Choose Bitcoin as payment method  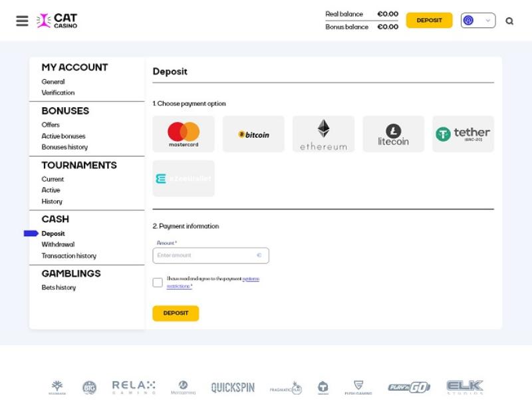coord(253,134)
